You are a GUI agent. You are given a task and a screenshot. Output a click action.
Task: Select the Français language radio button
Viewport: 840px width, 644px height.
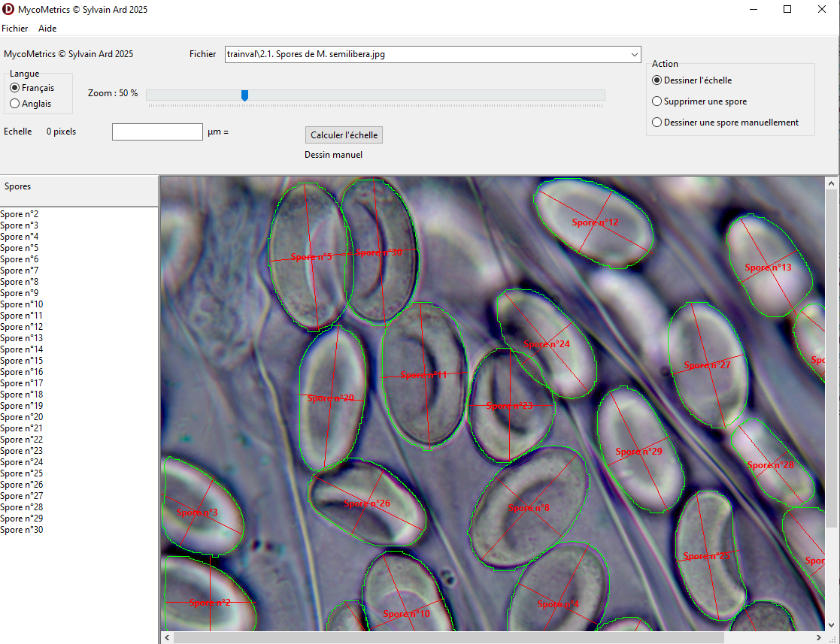tap(32, 88)
